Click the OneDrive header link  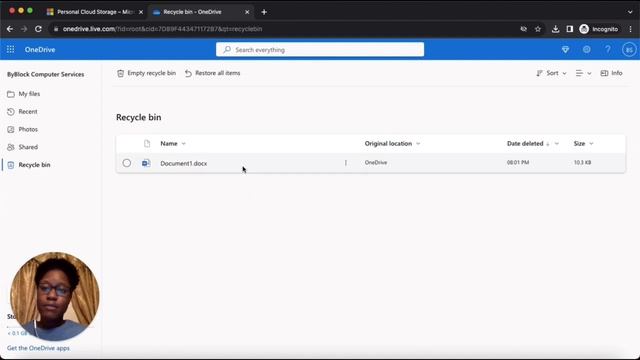point(40,49)
